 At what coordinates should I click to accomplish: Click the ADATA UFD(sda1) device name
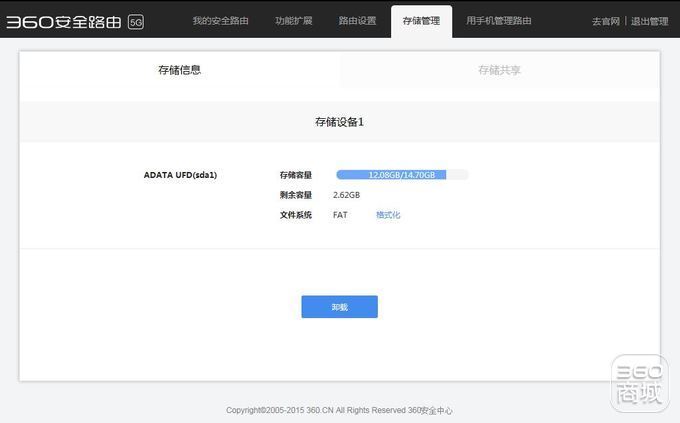pos(180,175)
